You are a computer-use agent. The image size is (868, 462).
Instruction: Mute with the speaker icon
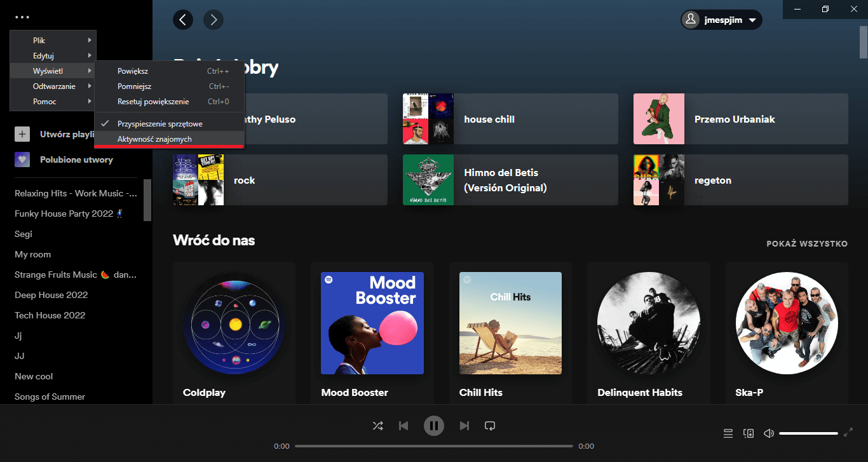(769, 433)
